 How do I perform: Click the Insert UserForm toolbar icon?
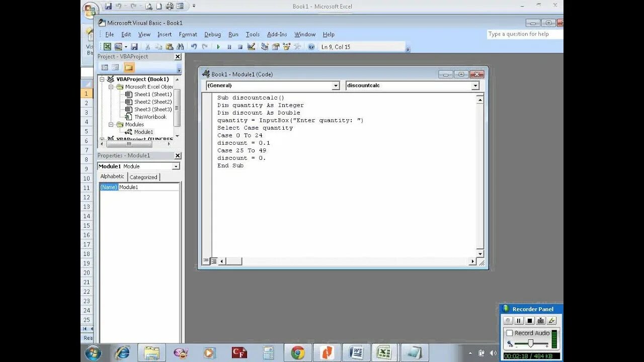point(118,47)
